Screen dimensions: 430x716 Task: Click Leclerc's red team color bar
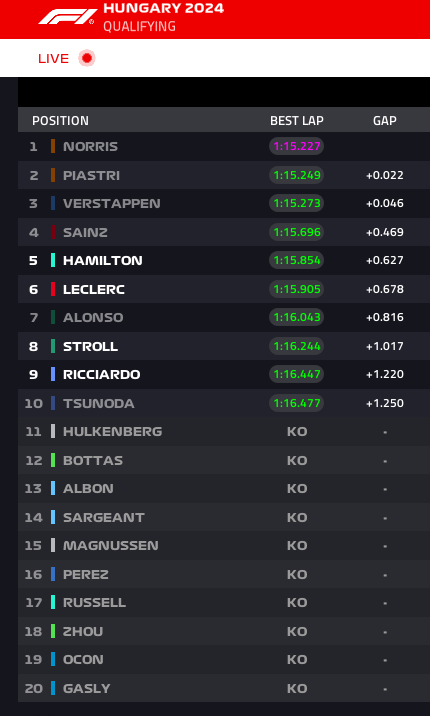coord(53,289)
